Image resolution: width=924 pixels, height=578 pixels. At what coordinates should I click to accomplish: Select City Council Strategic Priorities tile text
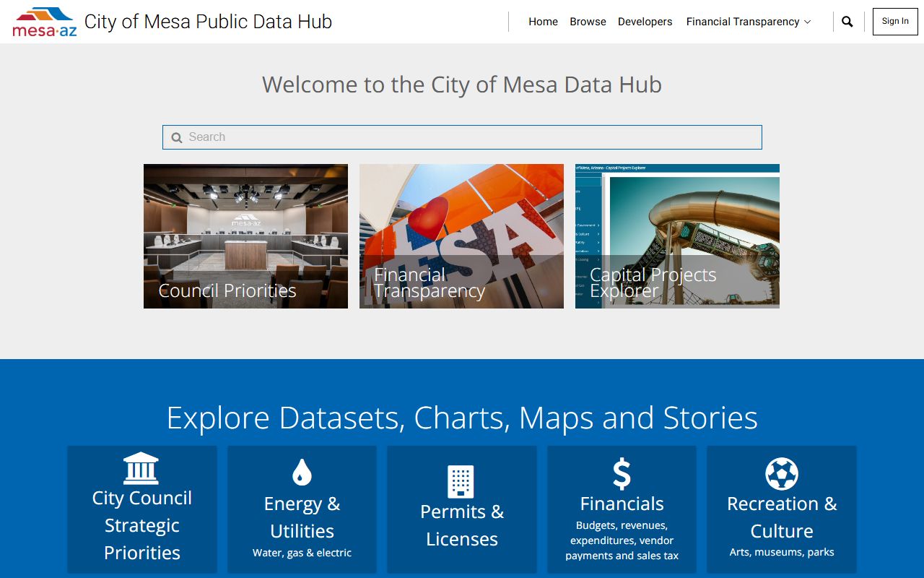[x=141, y=525]
